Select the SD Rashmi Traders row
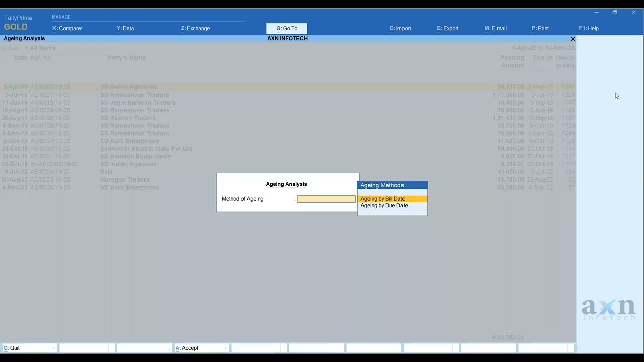The width and height of the screenshot is (644, 362). [288, 118]
